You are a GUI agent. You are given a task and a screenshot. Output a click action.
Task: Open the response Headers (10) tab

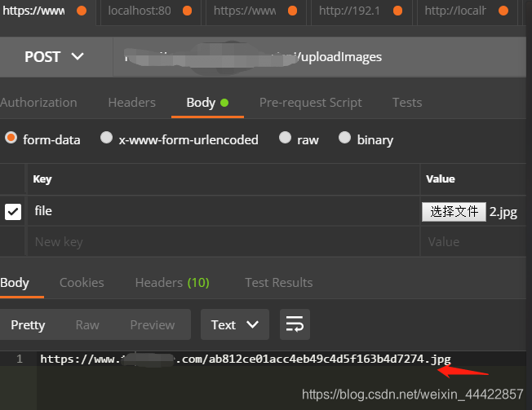click(172, 283)
